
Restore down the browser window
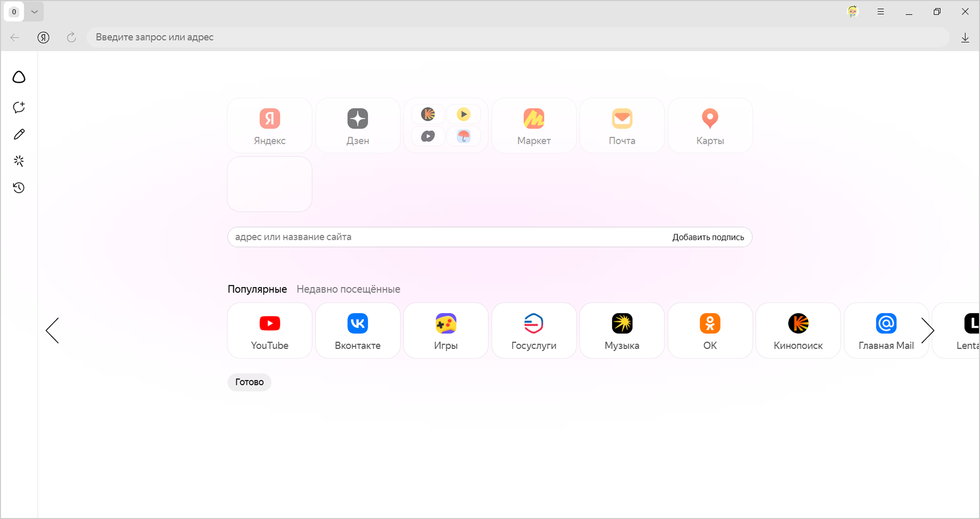pyautogui.click(x=937, y=11)
